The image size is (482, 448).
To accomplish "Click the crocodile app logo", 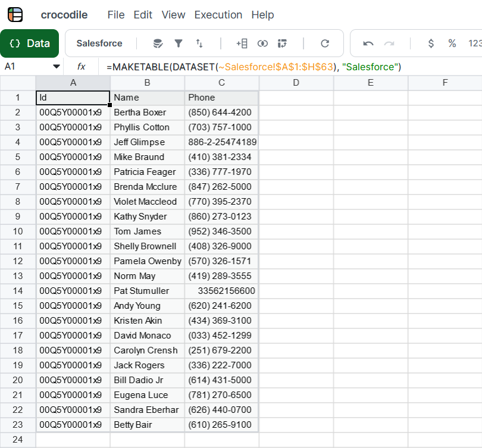I will (14, 14).
